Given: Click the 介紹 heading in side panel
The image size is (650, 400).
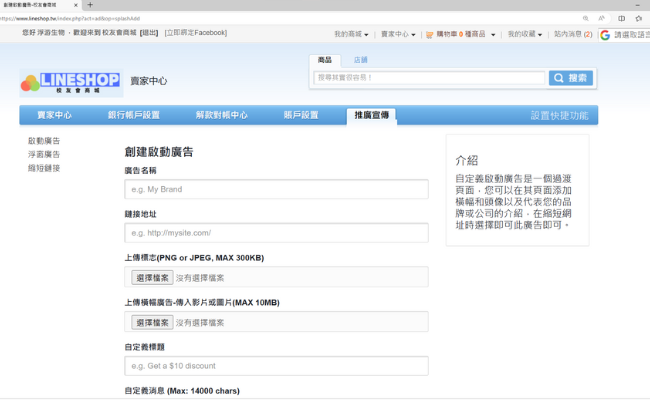Looking at the screenshot, I should 467,160.
